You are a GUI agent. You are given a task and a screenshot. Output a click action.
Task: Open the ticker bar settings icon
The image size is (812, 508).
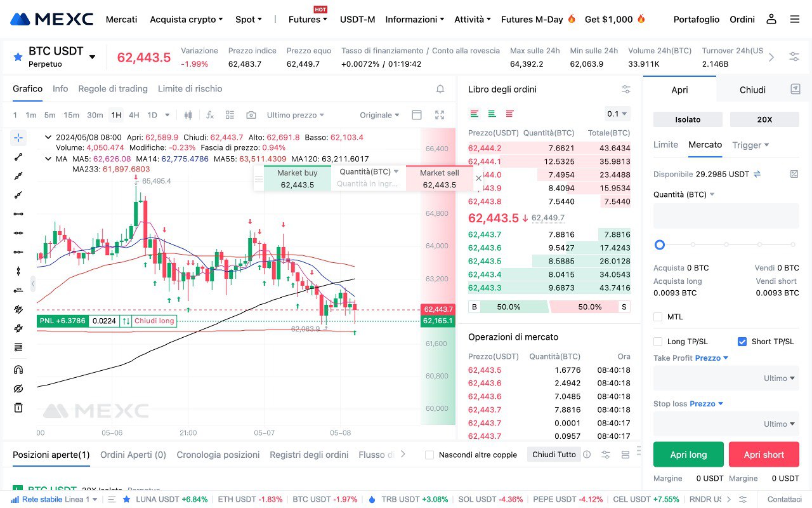743,500
